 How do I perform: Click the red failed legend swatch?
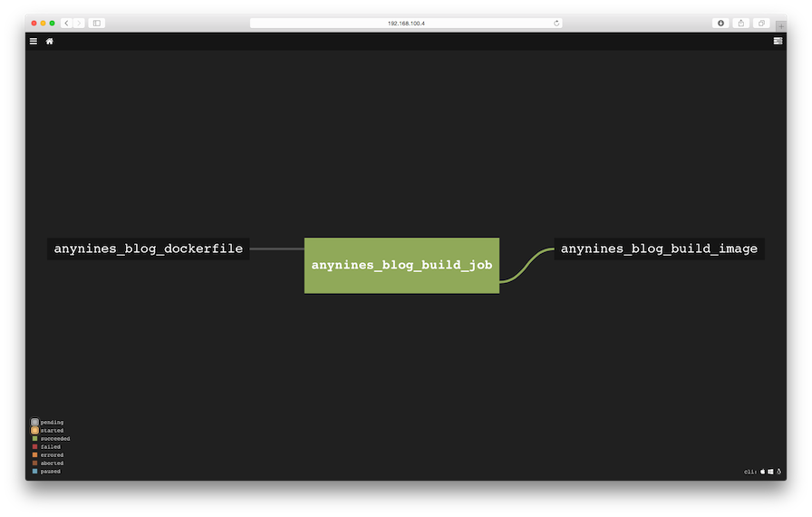34,447
